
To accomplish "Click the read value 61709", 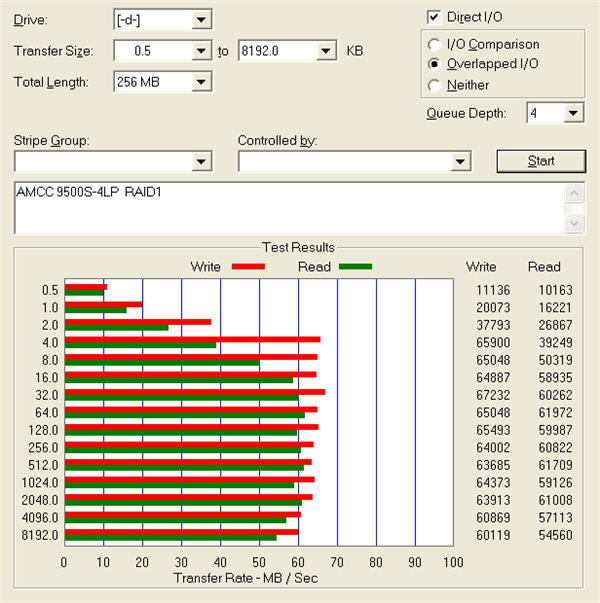I will click(555, 465).
